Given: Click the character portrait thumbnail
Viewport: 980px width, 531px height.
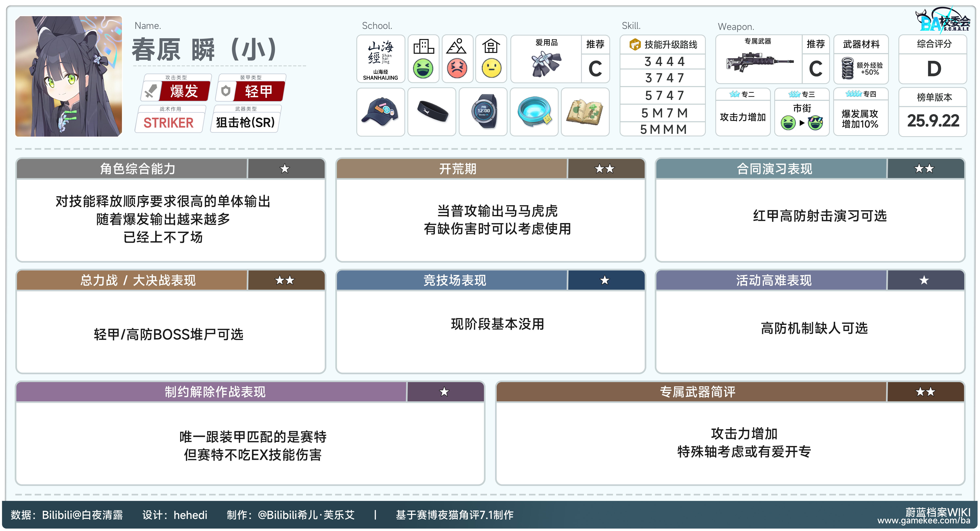Looking at the screenshot, I should (68, 76).
